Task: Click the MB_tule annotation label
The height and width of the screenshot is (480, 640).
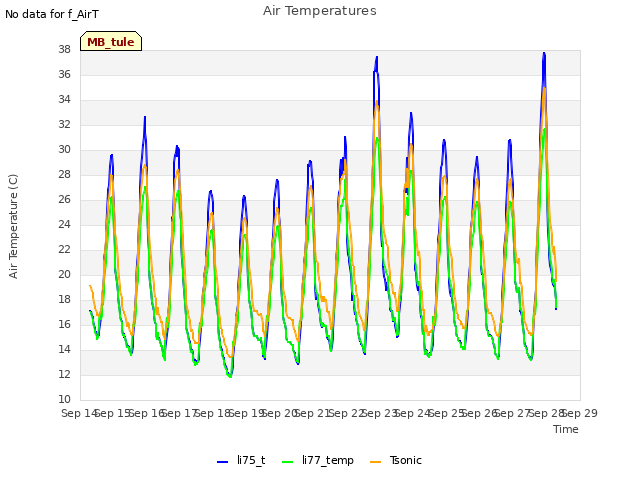Action: pos(111,41)
